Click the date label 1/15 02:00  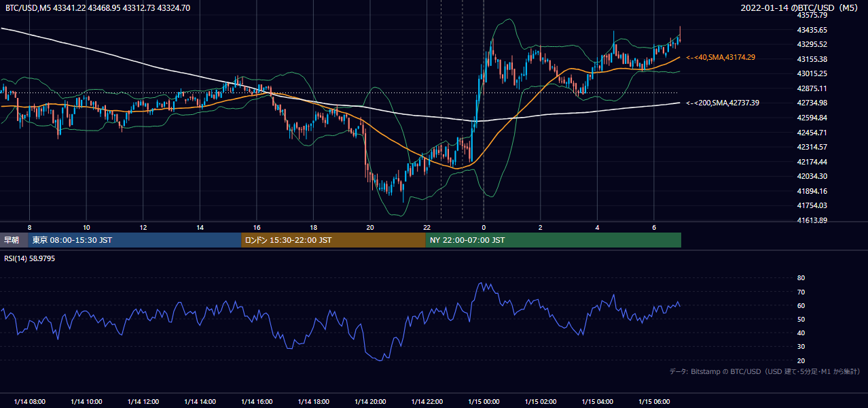tap(541, 401)
